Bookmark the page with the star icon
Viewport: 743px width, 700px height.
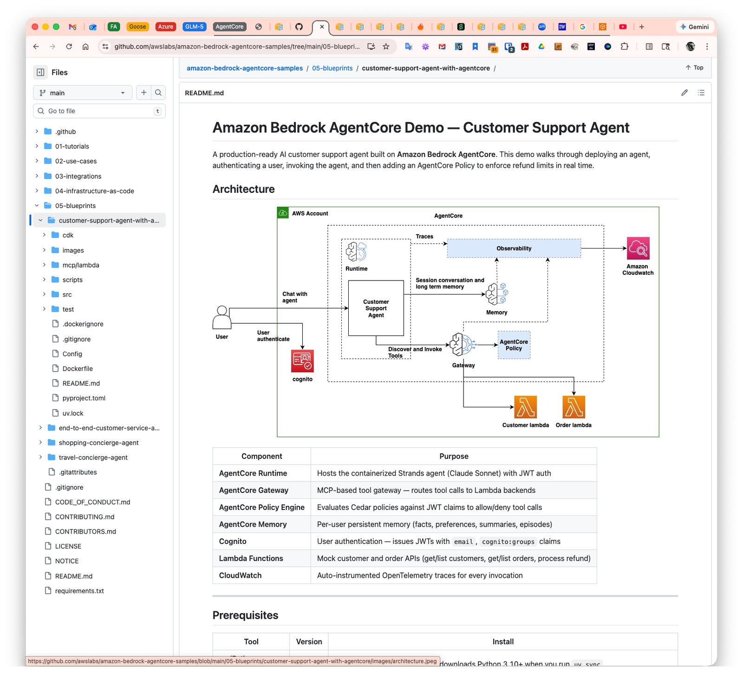point(386,46)
